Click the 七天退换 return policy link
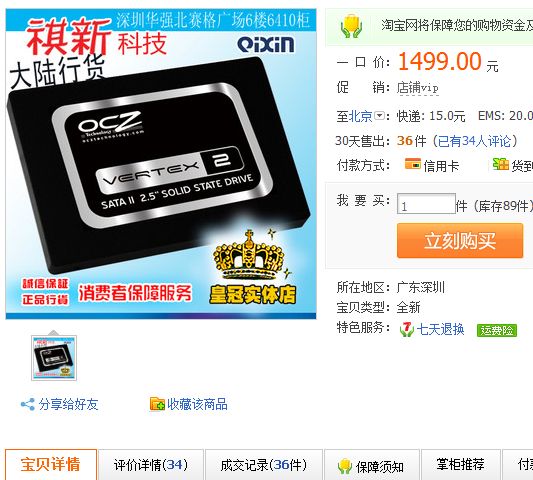 click(440, 329)
